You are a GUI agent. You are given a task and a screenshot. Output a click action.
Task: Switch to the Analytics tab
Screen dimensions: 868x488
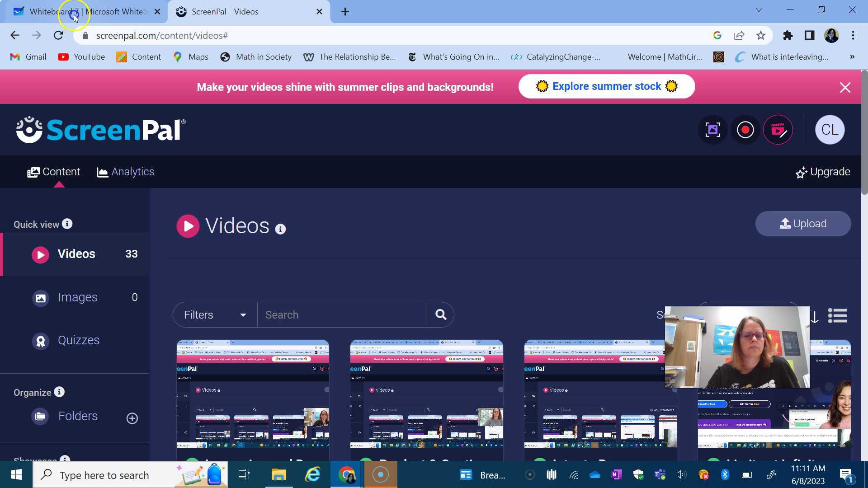[x=126, y=172]
